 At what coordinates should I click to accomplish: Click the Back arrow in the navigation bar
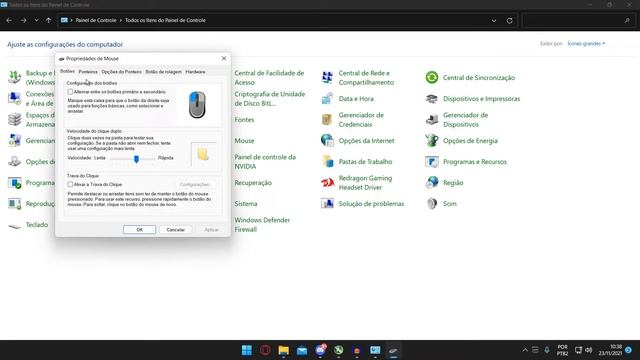[x=9, y=20]
